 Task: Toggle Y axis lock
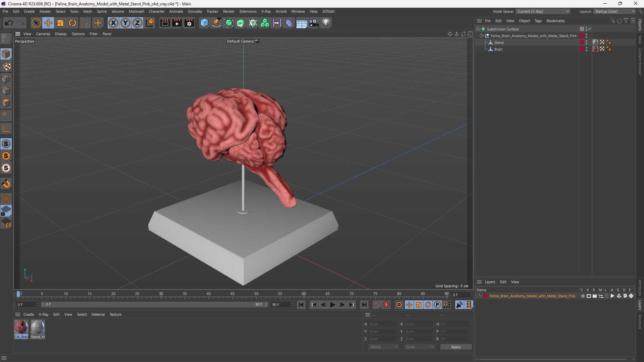[125, 23]
